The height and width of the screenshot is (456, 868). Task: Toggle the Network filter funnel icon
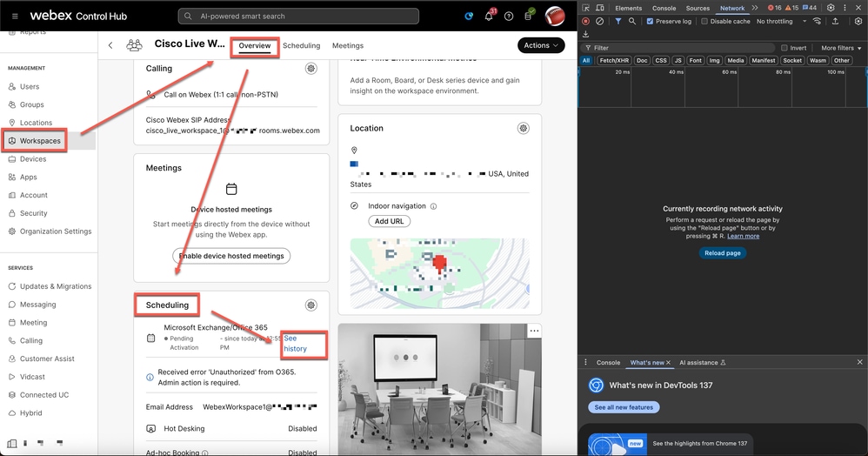[618, 21]
